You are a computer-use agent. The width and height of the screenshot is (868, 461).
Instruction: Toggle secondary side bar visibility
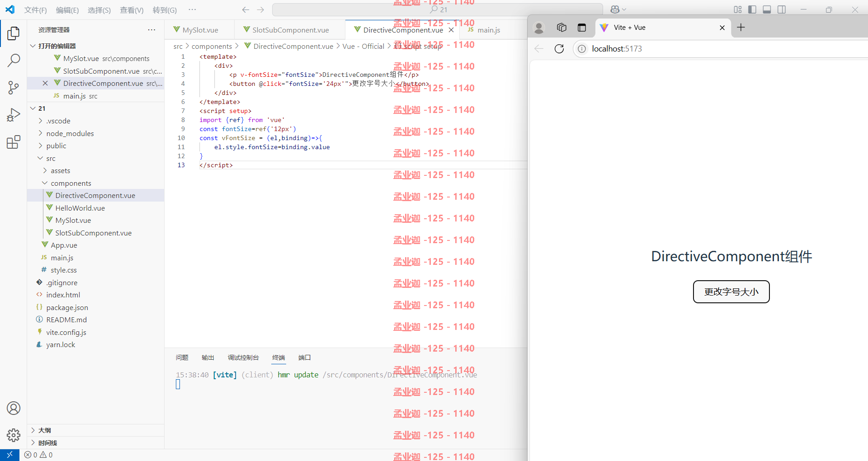click(782, 9)
